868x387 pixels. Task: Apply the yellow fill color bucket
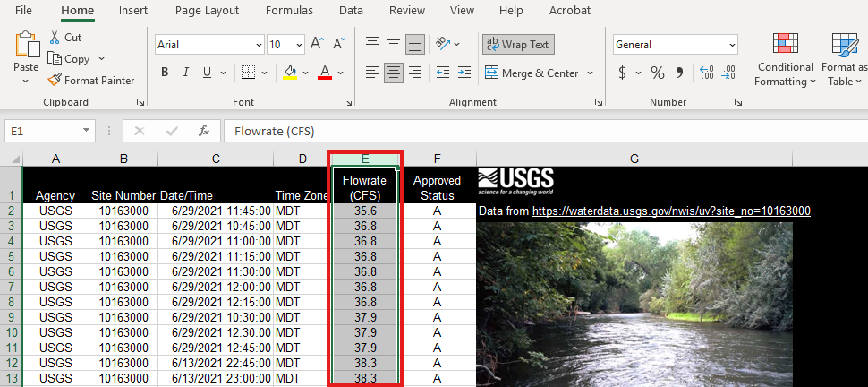point(290,73)
